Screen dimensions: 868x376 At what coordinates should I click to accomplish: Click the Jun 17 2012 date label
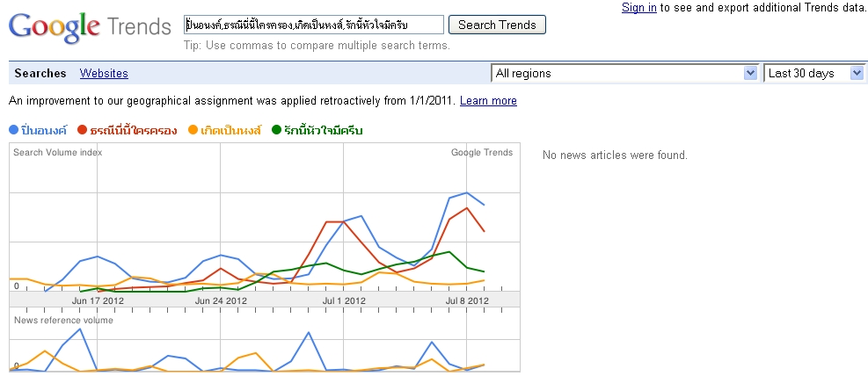pyautogui.click(x=98, y=300)
